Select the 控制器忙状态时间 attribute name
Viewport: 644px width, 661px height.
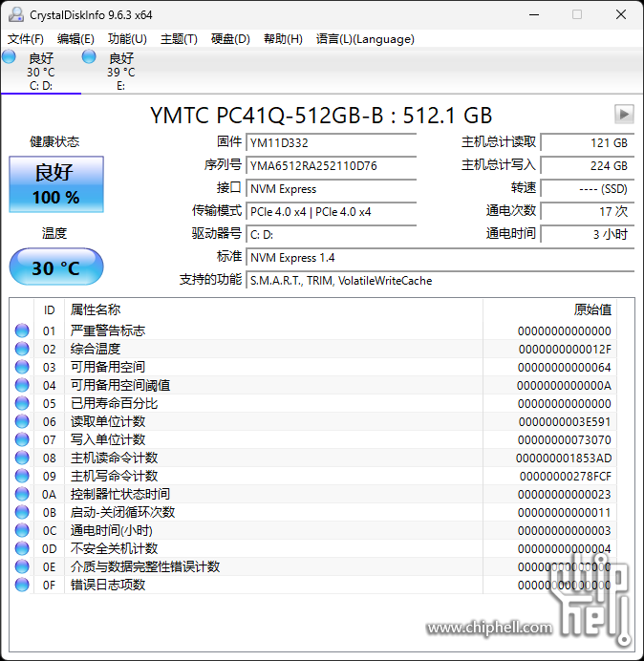point(120,494)
